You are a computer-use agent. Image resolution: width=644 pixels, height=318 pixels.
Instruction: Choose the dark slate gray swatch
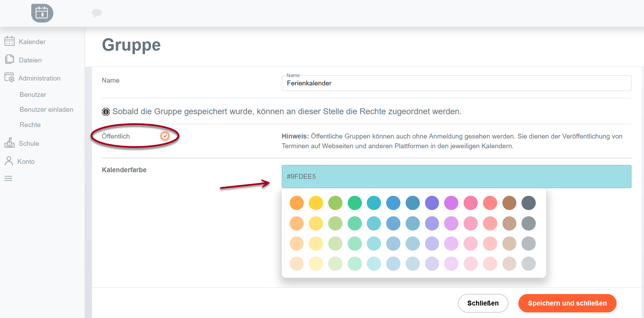pyautogui.click(x=528, y=203)
